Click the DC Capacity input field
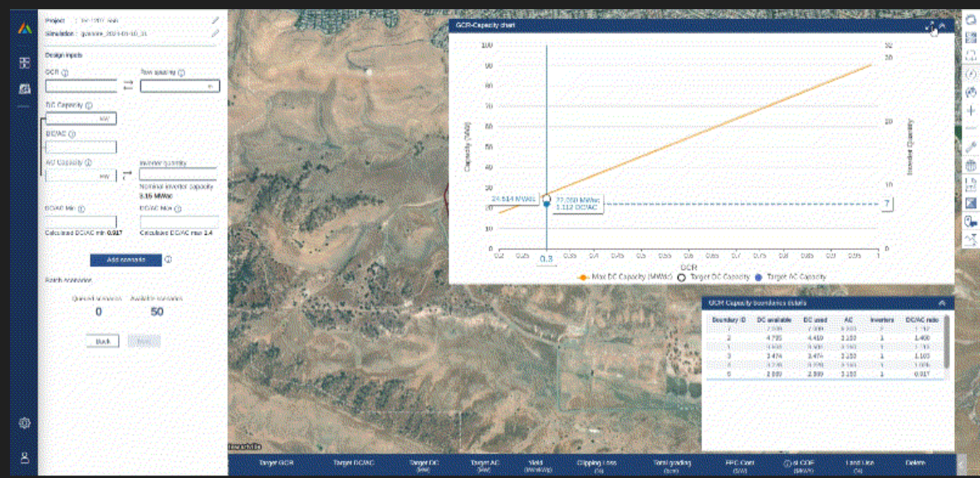 [81, 118]
